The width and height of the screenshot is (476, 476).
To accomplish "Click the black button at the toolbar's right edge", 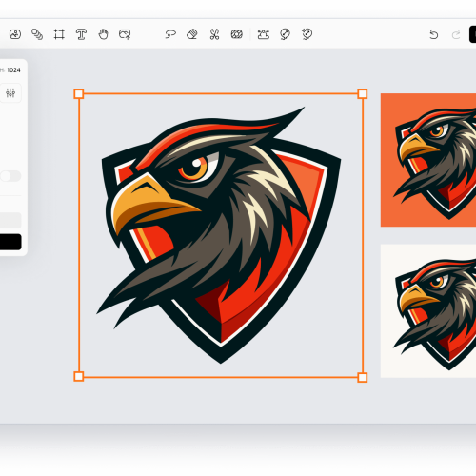I will [x=472, y=34].
